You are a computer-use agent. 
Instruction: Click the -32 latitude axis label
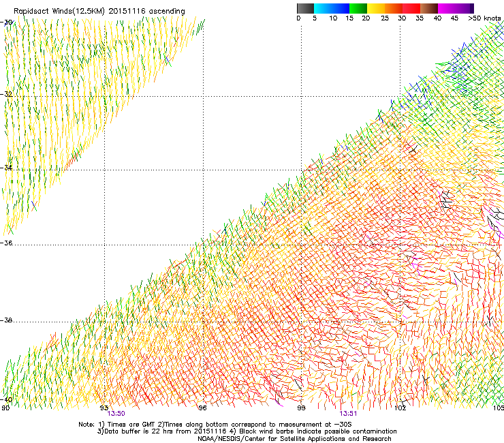(6, 94)
